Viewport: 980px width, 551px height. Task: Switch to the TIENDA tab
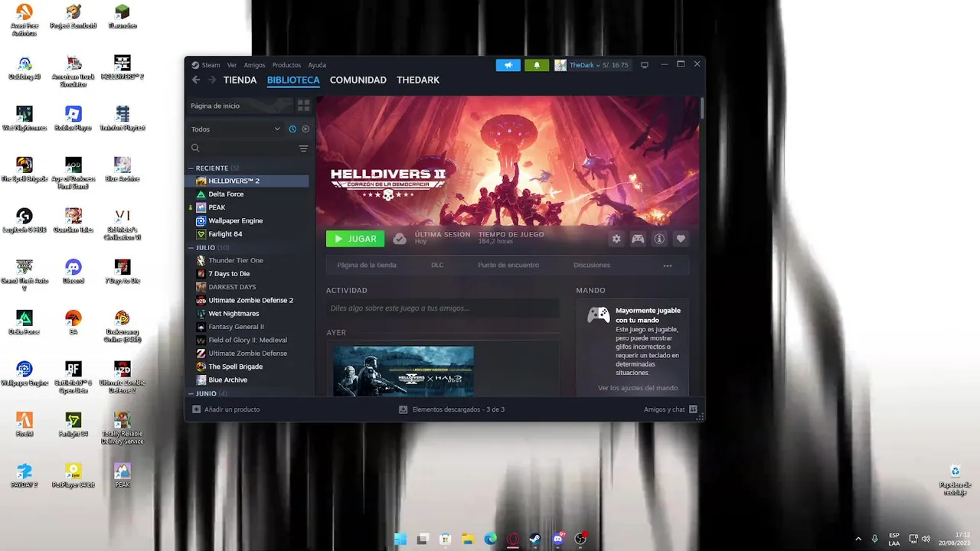click(x=240, y=80)
